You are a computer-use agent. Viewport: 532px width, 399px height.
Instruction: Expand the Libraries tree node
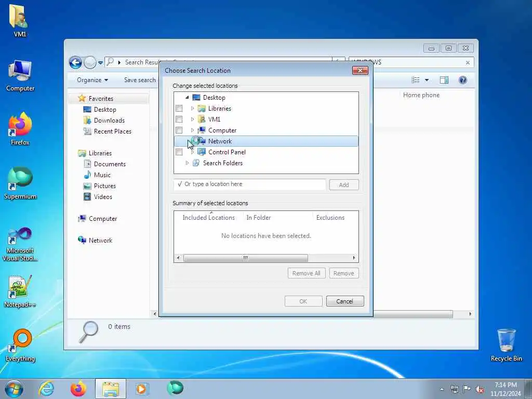click(192, 109)
